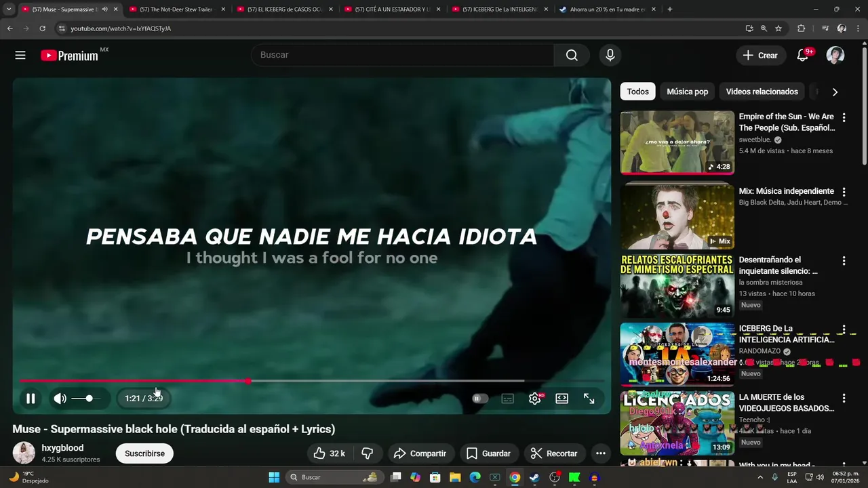Screen dimensions: 868x488
Task: Open the YouTube hamburger guide menu
Action: (x=20, y=56)
